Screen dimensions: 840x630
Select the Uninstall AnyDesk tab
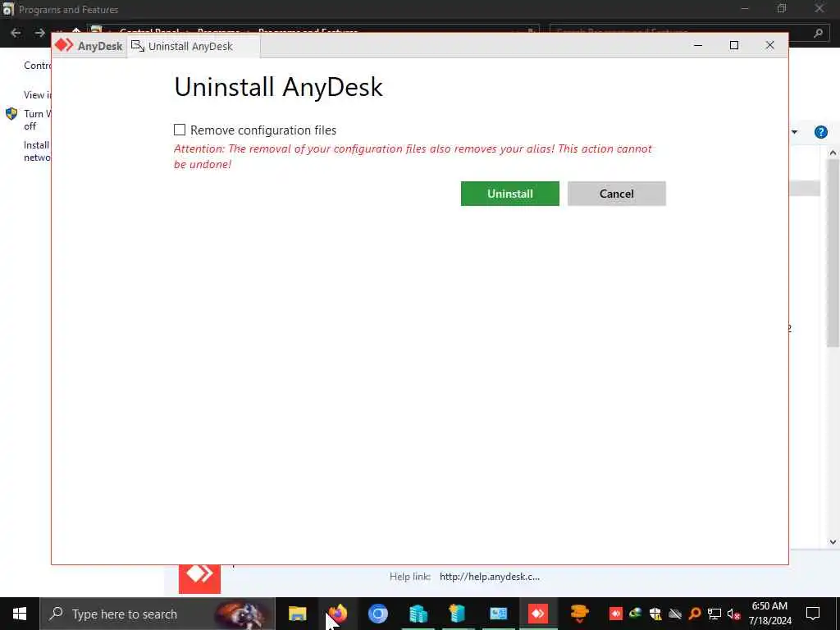193,46
